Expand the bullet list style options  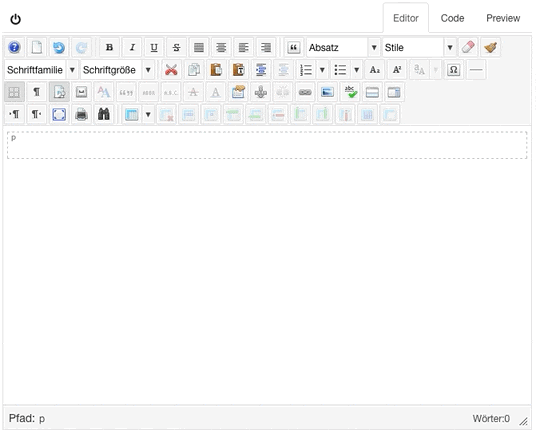357,70
